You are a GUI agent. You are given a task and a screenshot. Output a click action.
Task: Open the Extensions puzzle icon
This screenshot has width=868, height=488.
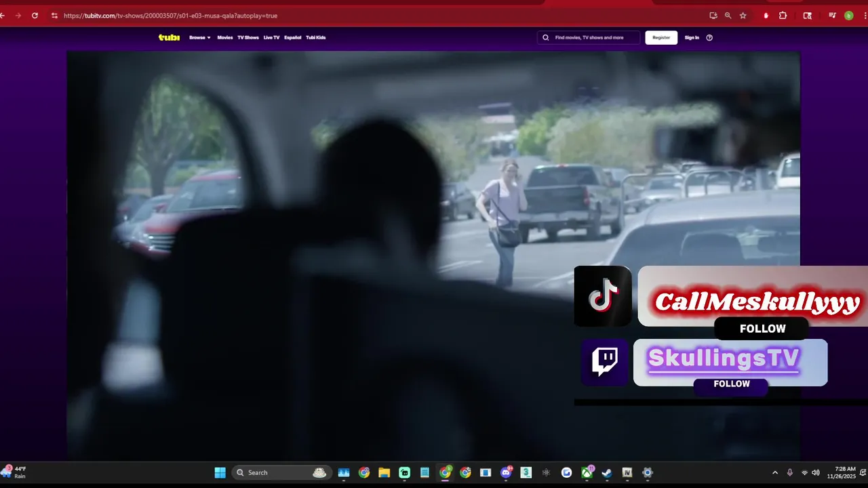tap(783, 16)
